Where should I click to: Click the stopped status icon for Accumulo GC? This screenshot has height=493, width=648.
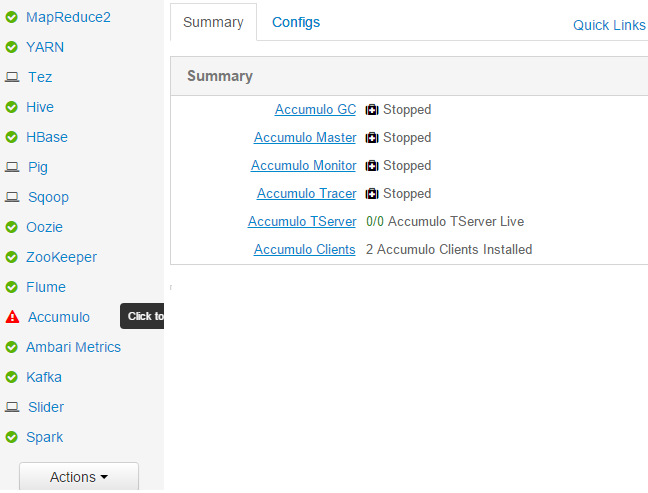(x=372, y=110)
